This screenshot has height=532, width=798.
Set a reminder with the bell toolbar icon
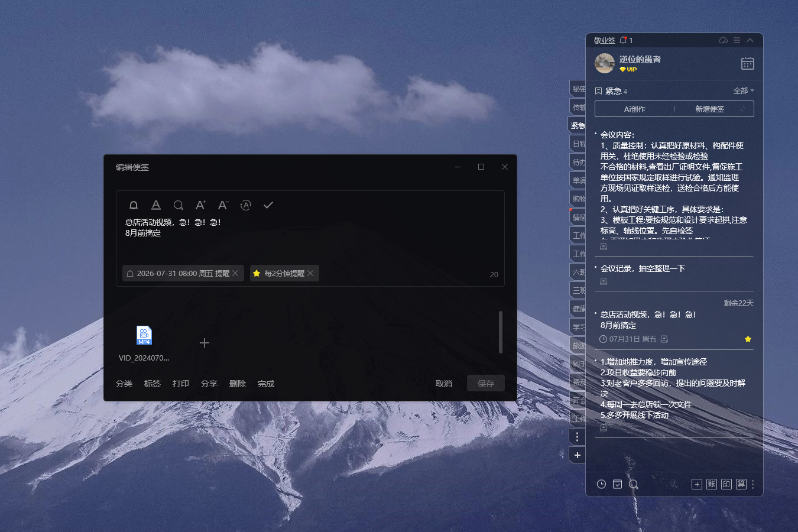tap(134, 205)
